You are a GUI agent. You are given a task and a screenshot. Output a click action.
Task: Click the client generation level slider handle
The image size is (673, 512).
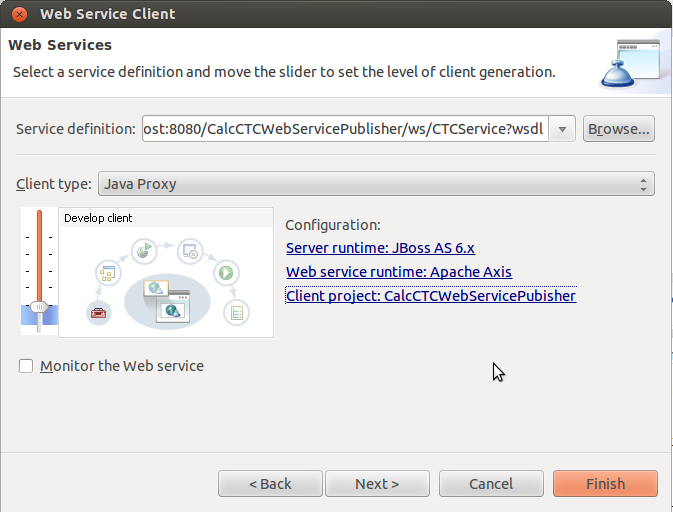coord(39,306)
